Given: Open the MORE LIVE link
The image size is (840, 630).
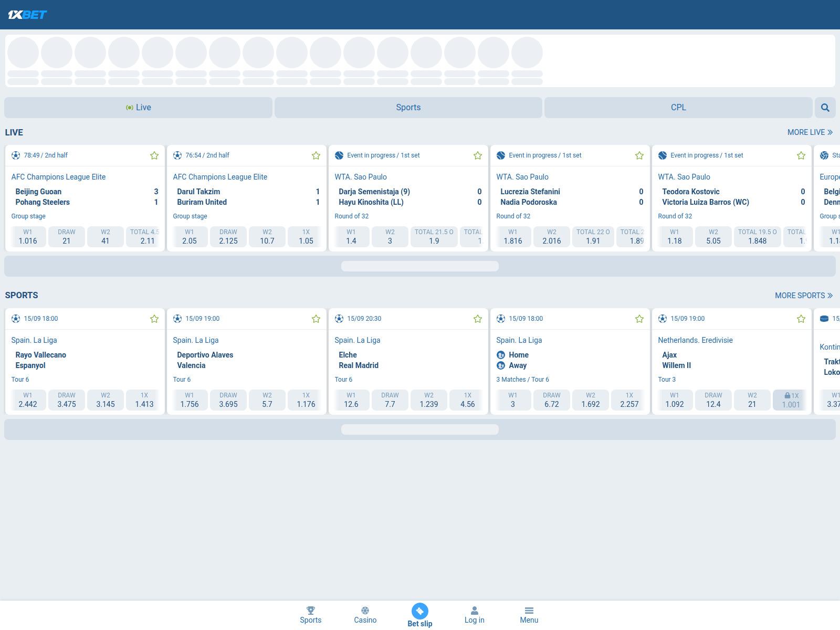Looking at the screenshot, I should (x=810, y=132).
